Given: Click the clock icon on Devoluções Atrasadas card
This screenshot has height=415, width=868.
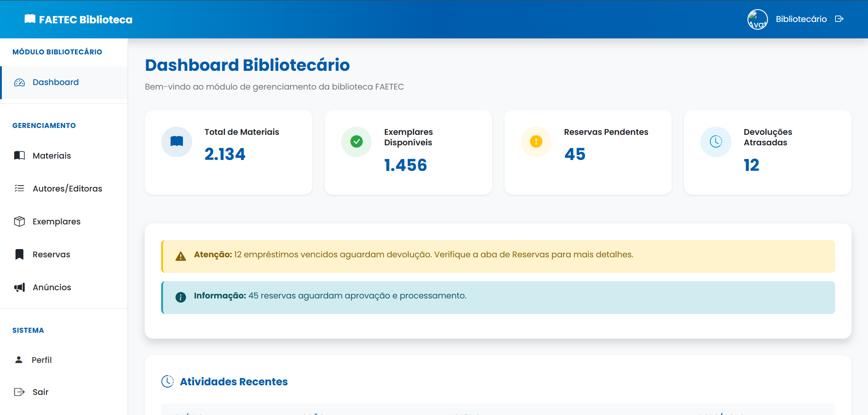Looking at the screenshot, I should coord(715,142).
